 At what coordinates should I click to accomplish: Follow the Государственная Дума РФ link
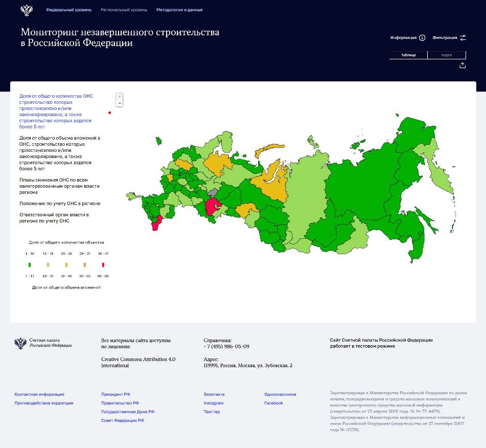[x=128, y=412]
